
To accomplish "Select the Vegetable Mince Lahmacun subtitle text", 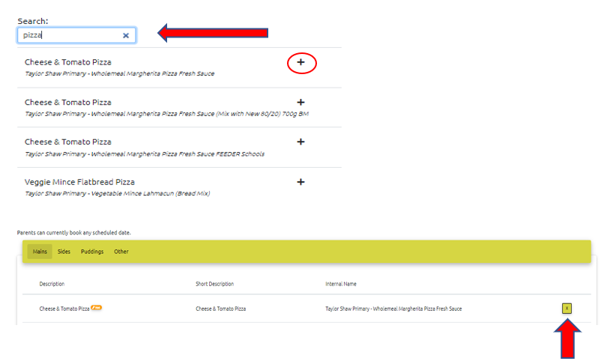I will pyautogui.click(x=117, y=193).
